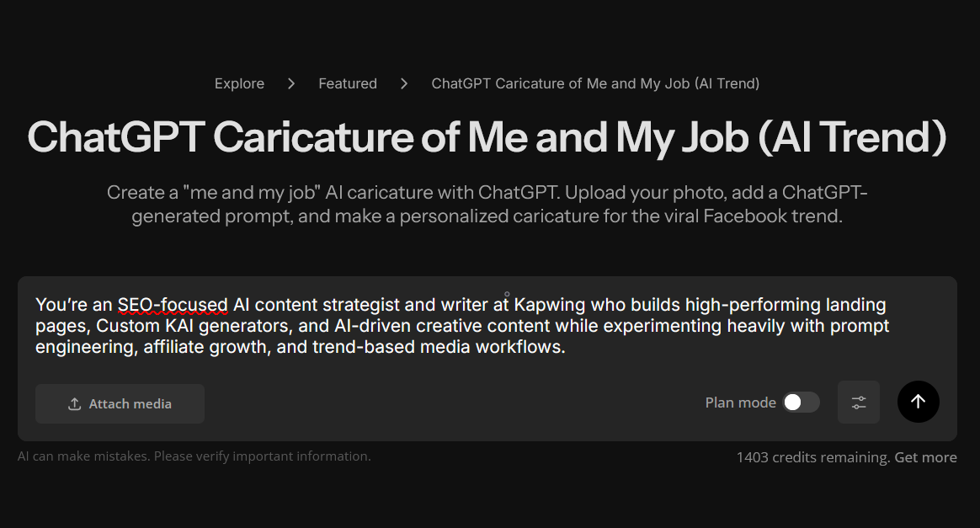Enable the Plan mode switch

801,403
